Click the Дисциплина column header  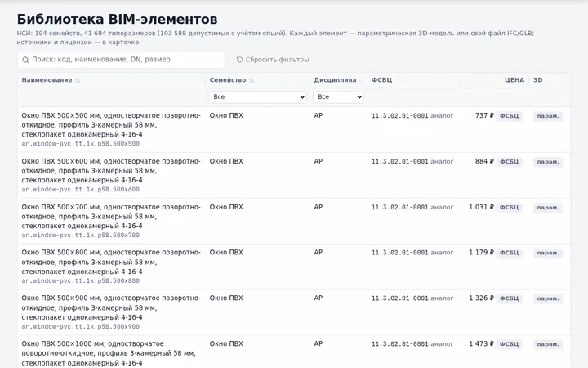[x=335, y=80]
